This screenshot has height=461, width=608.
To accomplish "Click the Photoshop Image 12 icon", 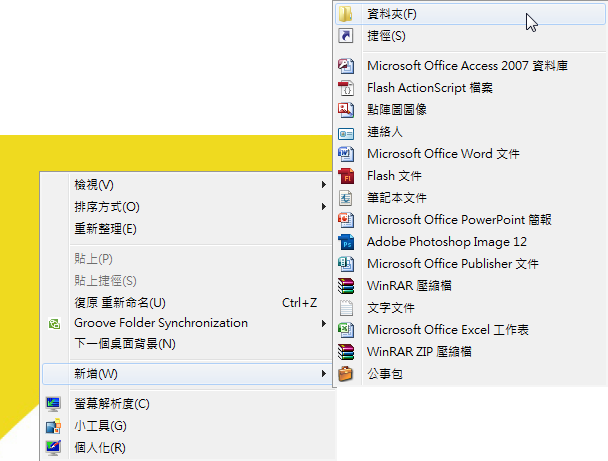I will tap(346, 242).
